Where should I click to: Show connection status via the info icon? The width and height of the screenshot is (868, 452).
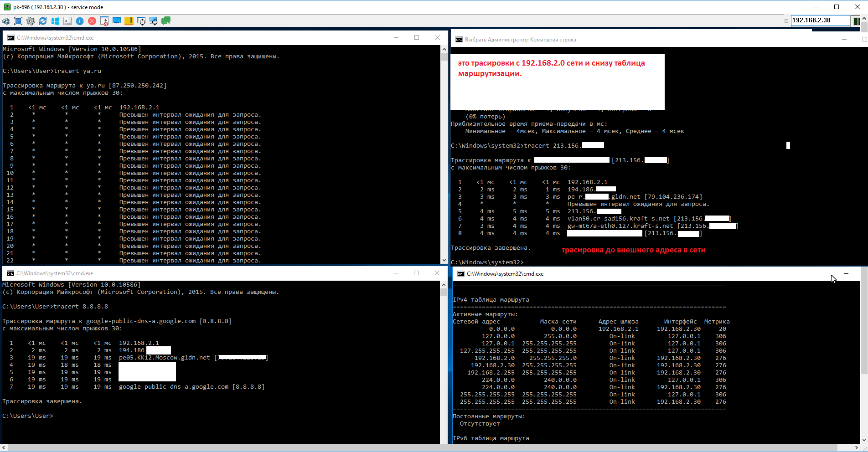point(80,21)
